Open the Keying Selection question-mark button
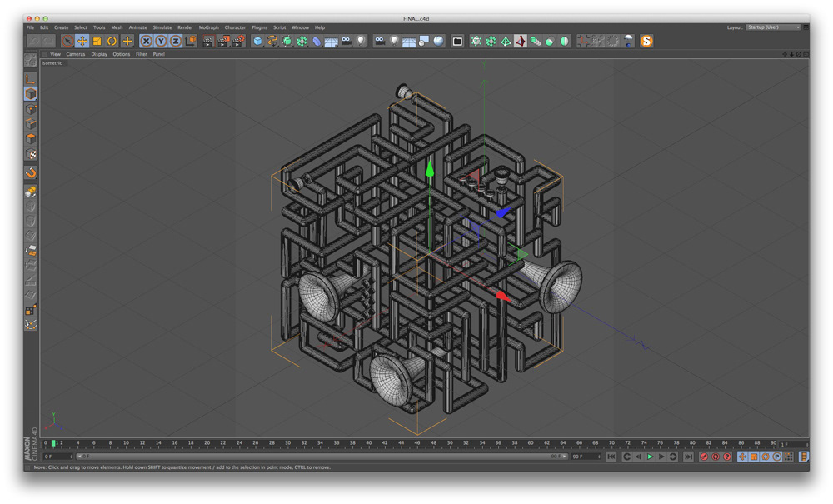This screenshot has height=504, width=833. [727, 457]
